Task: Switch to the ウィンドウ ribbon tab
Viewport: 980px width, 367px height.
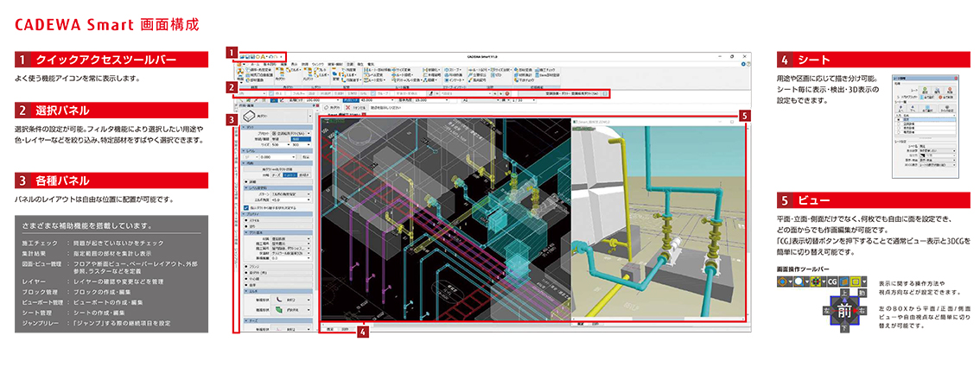Action: tap(317, 64)
